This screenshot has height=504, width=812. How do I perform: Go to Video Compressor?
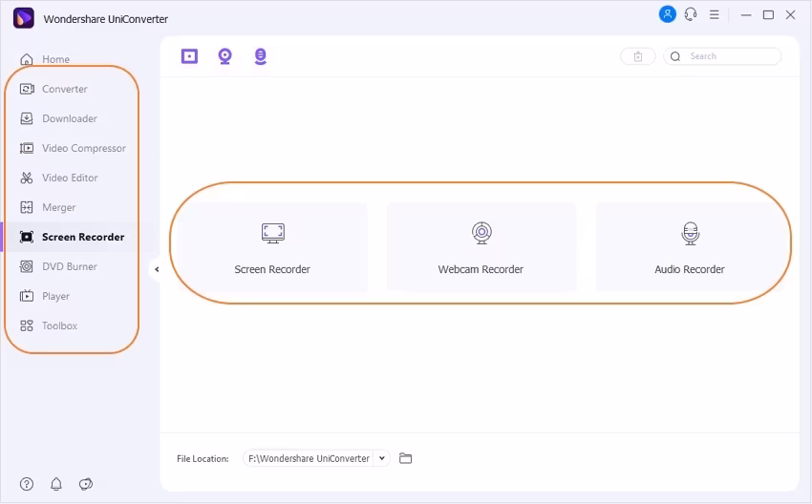pos(73,148)
